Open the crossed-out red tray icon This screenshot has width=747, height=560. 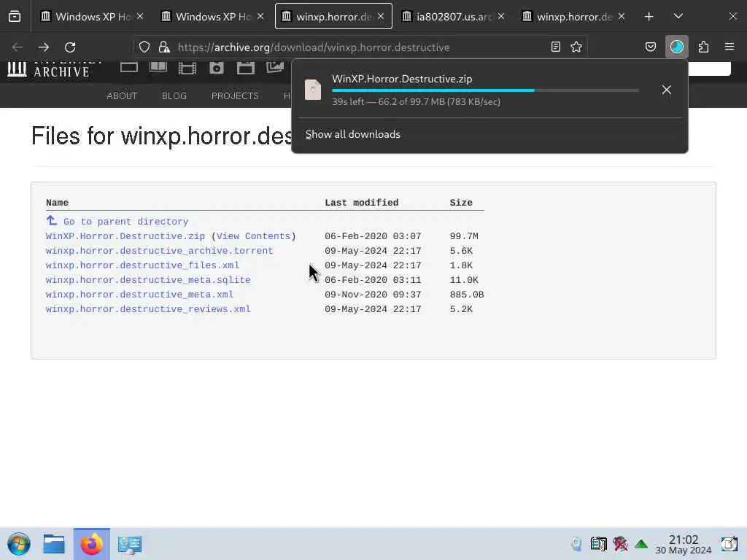click(620, 544)
